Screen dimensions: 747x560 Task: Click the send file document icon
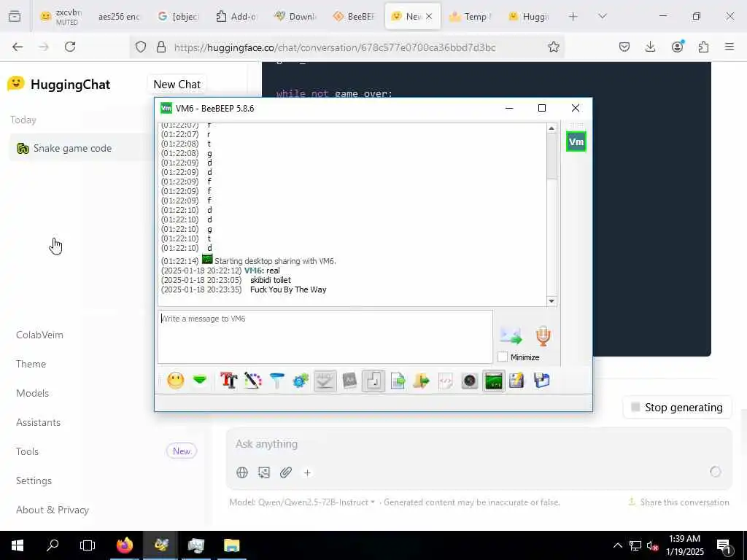pos(398,381)
